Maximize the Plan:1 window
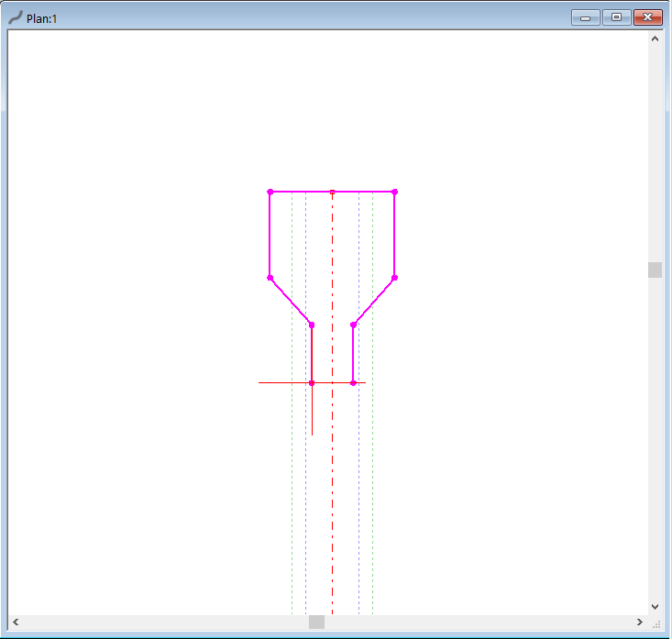672x639 pixels. click(616, 17)
